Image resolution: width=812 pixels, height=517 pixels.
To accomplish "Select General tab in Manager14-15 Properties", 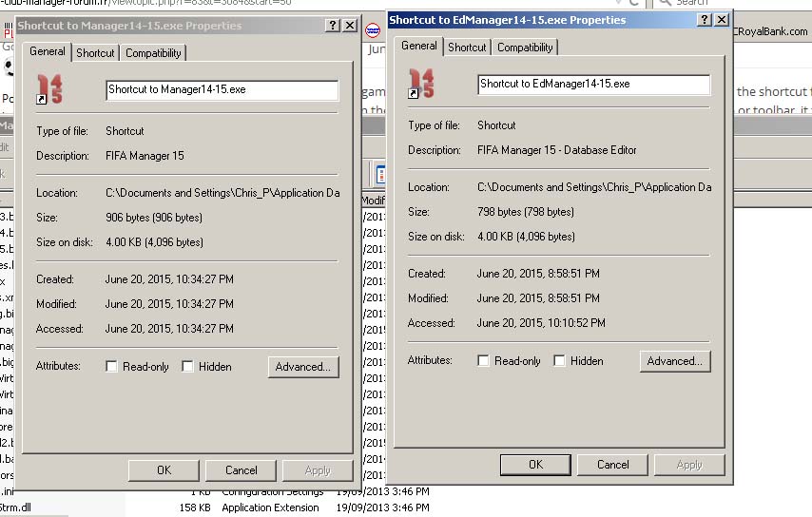I will [48, 51].
